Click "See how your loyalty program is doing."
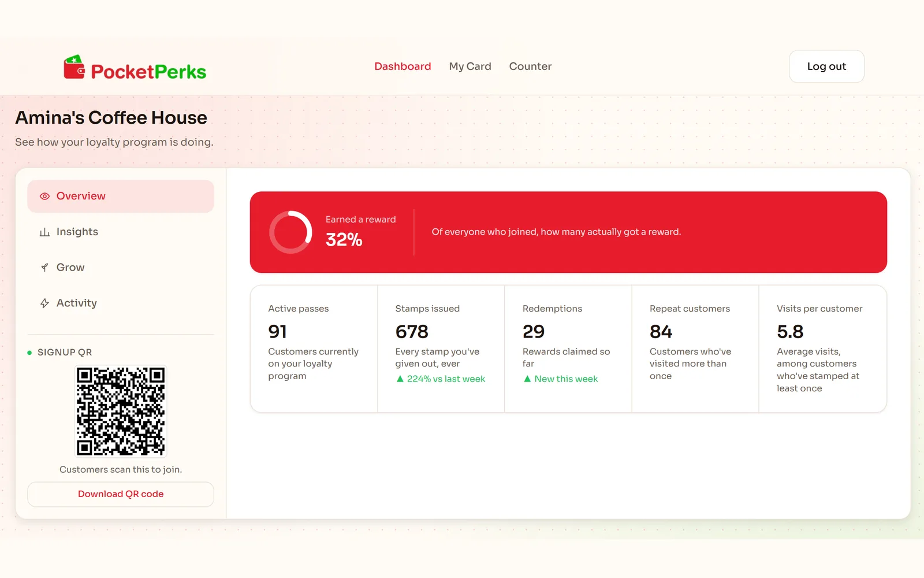Screen dimensions: 924x578 point(114,142)
